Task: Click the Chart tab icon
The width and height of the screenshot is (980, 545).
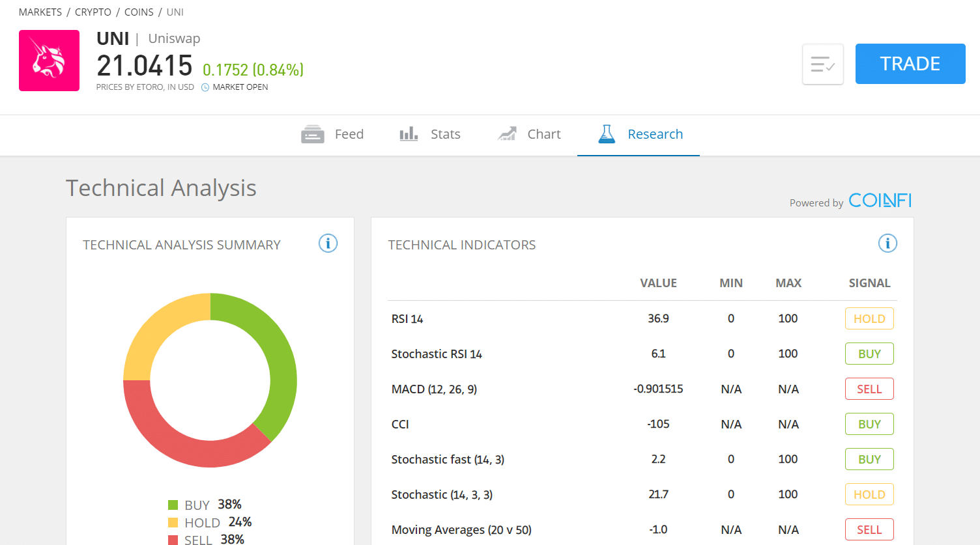Action: [x=507, y=134]
